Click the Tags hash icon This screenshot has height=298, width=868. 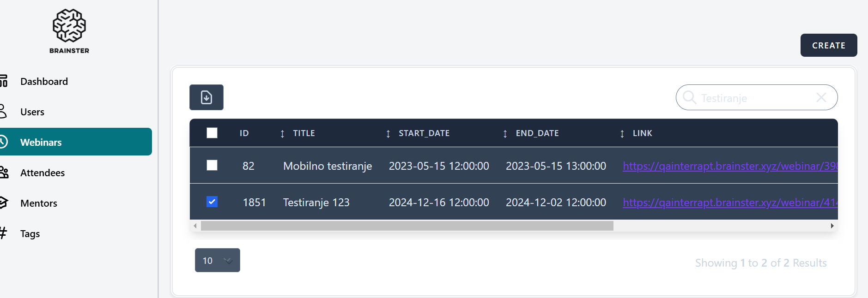click(4, 233)
